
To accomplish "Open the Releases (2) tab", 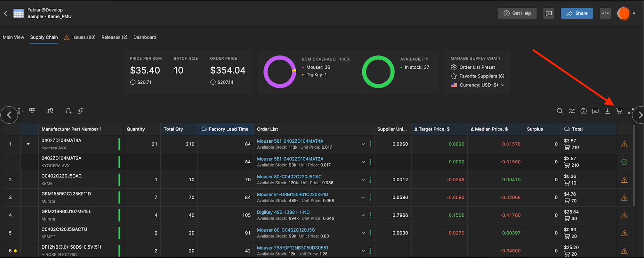I will (x=114, y=37).
